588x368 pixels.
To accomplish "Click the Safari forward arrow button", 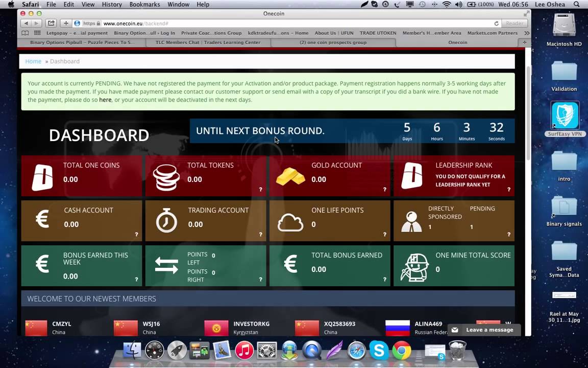I will tap(36, 24).
